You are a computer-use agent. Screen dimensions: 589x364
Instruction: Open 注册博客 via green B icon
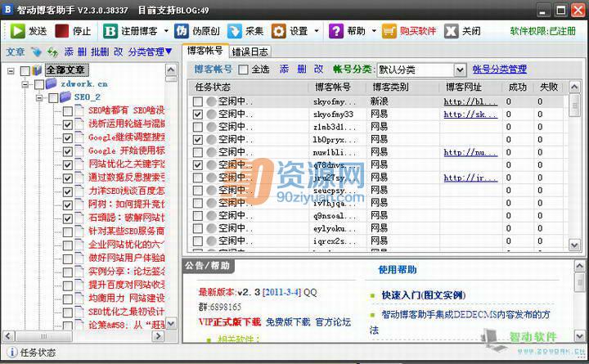(110, 31)
